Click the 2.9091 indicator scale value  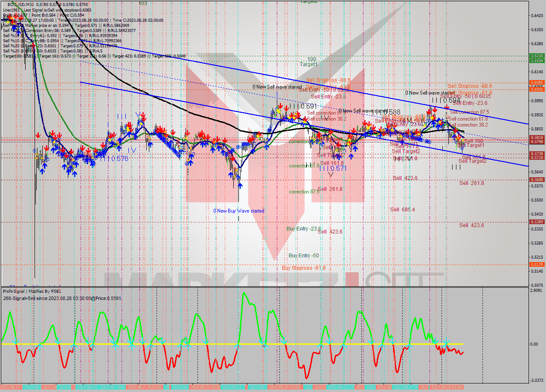click(x=537, y=290)
